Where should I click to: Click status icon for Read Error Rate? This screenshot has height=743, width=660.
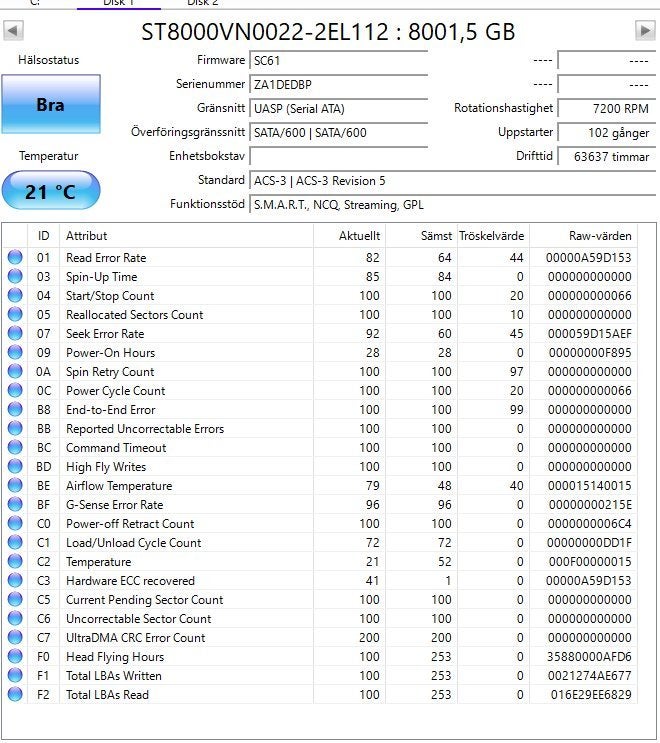pos(15,257)
